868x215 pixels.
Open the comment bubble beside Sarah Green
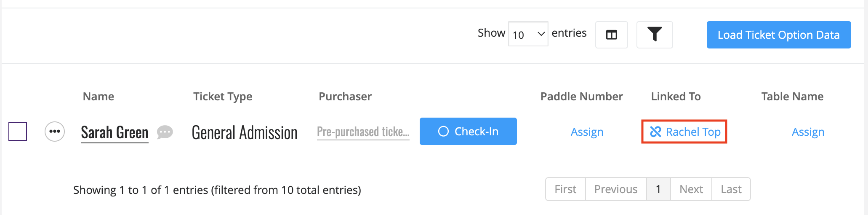[165, 132]
